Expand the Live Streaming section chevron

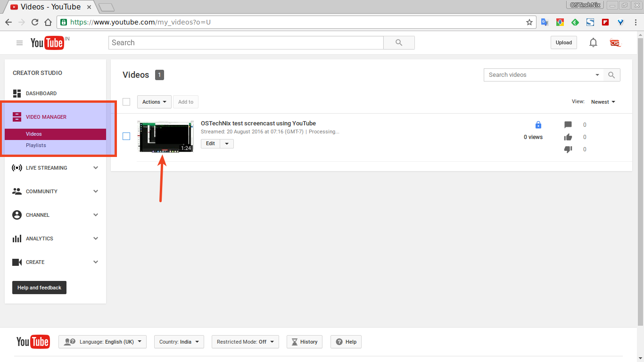pyautogui.click(x=96, y=168)
